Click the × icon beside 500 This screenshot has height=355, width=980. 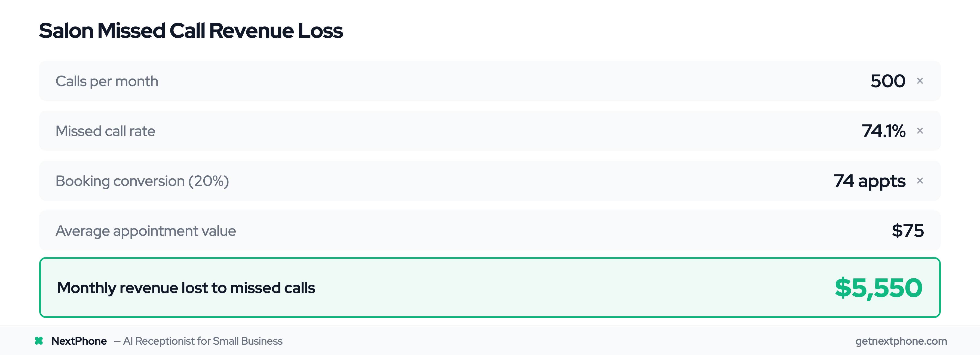click(x=920, y=81)
